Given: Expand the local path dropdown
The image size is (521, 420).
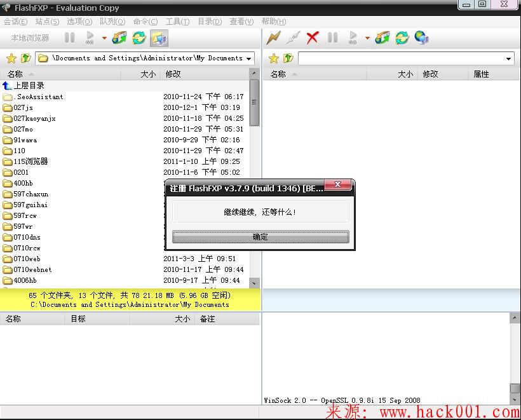Looking at the screenshot, I should [x=249, y=59].
